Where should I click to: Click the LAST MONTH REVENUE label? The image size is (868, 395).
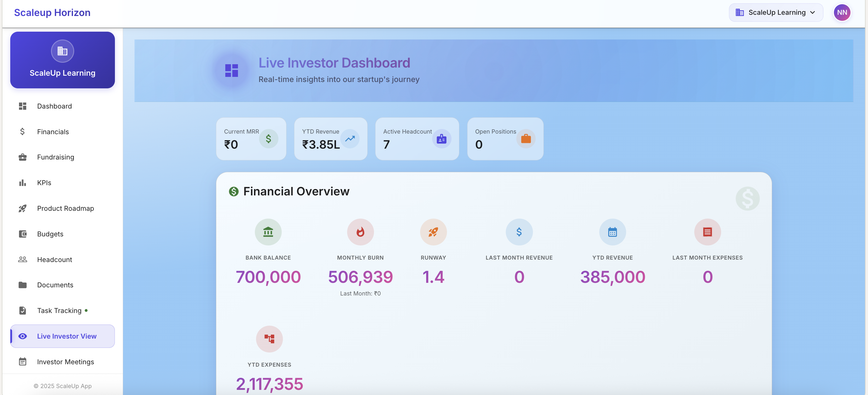[x=519, y=258]
